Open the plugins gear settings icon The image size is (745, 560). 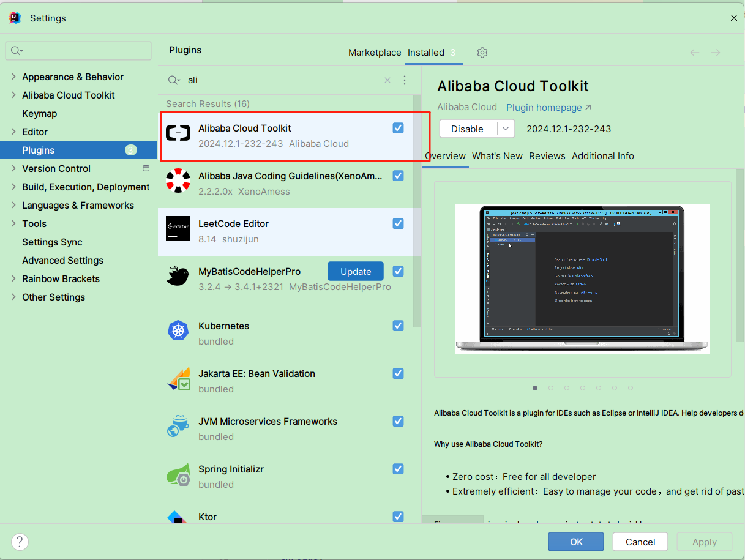(482, 53)
